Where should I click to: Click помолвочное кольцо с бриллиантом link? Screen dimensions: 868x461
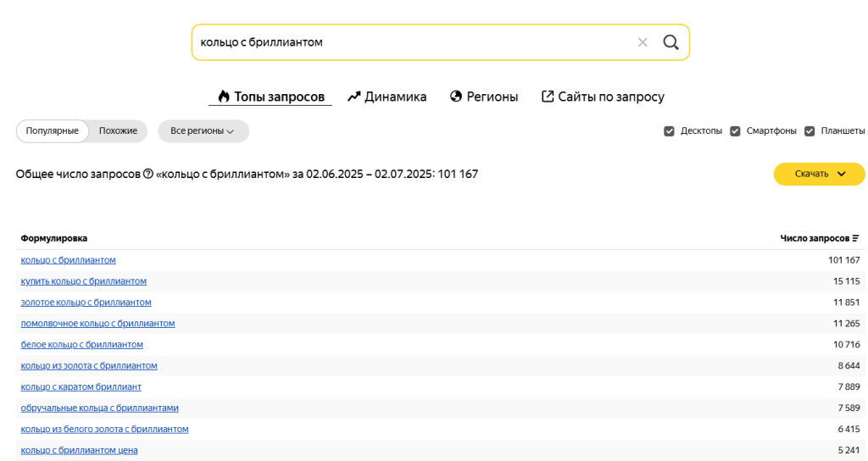[97, 324]
